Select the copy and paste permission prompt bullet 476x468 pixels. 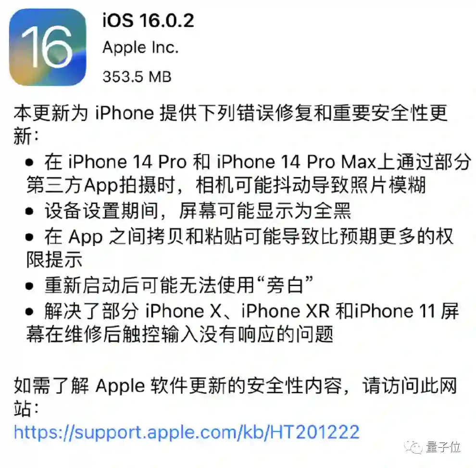point(239,248)
